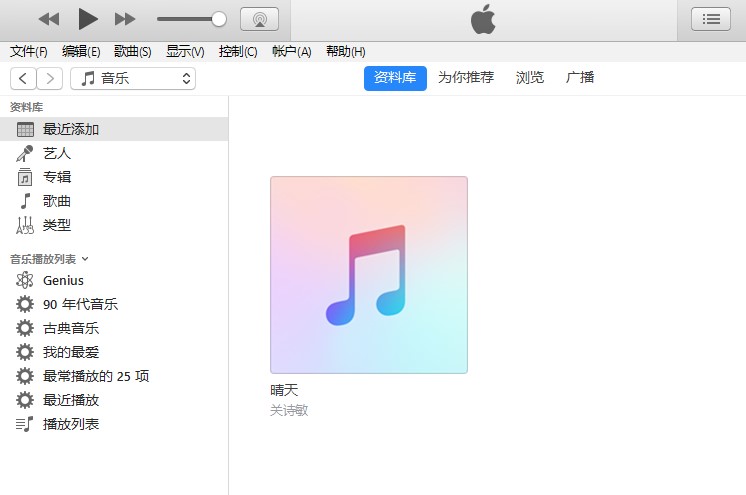Click the gear icon beside 最近播放
This screenshot has width=746, height=495.
click(x=25, y=400)
